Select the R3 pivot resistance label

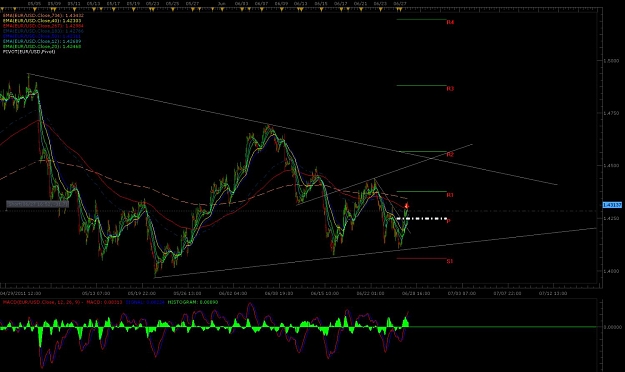pyautogui.click(x=450, y=89)
